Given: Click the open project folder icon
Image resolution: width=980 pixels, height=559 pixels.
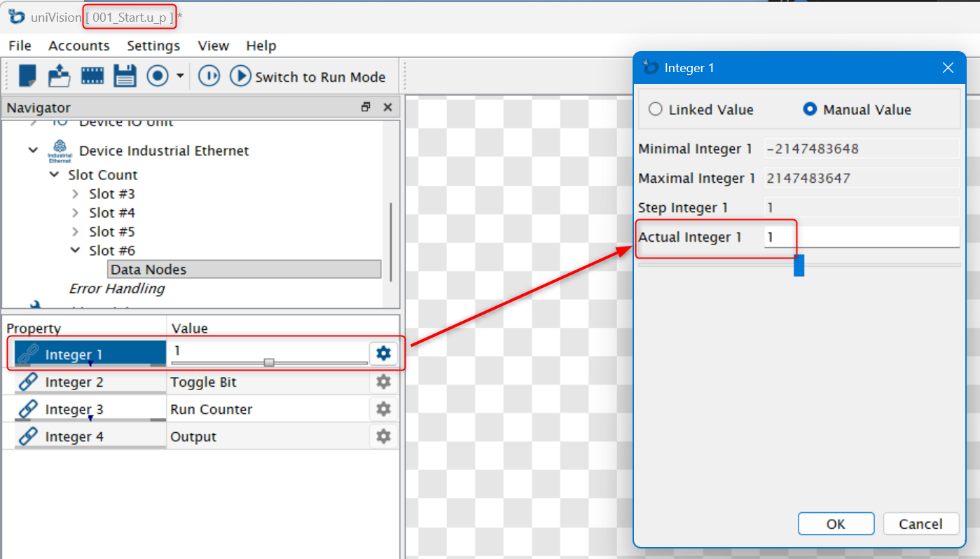Looking at the screenshot, I should click(x=59, y=76).
